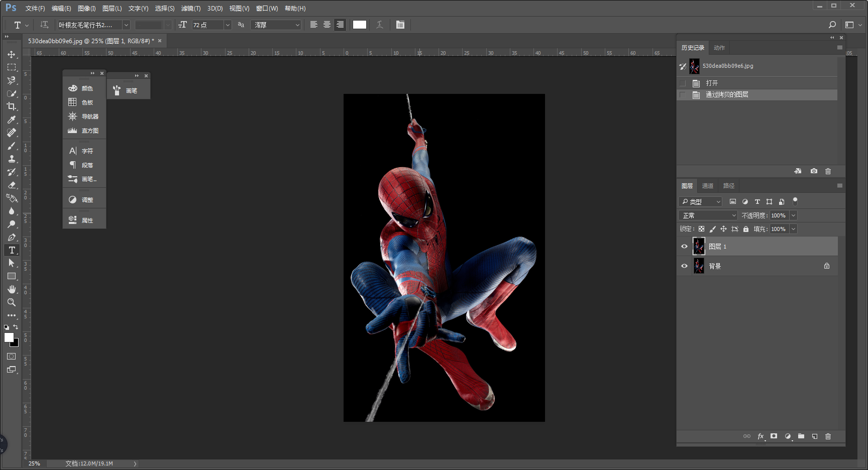Select the Pen tool
Image resolution: width=868 pixels, height=470 pixels.
click(11, 237)
